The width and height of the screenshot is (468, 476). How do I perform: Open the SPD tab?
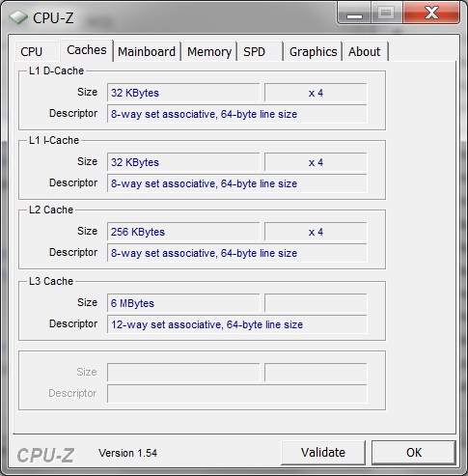(260, 51)
